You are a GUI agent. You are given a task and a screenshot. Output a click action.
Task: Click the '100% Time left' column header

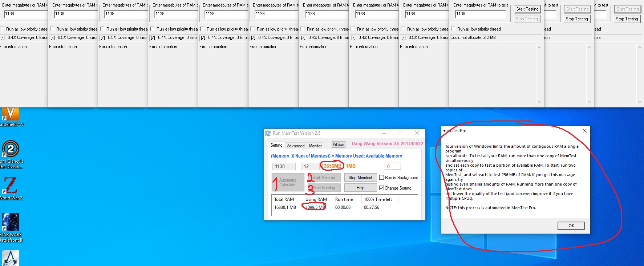(378, 199)
